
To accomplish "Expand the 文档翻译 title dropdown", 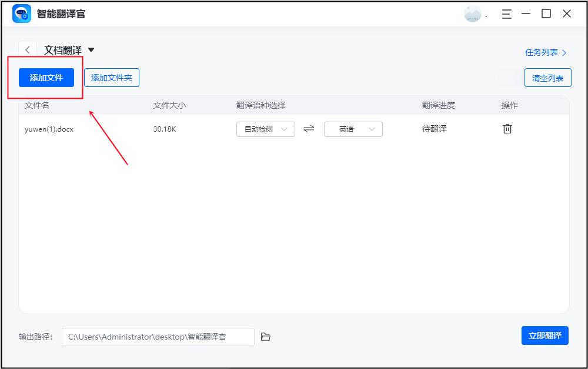I will click(x=91, y=50).
